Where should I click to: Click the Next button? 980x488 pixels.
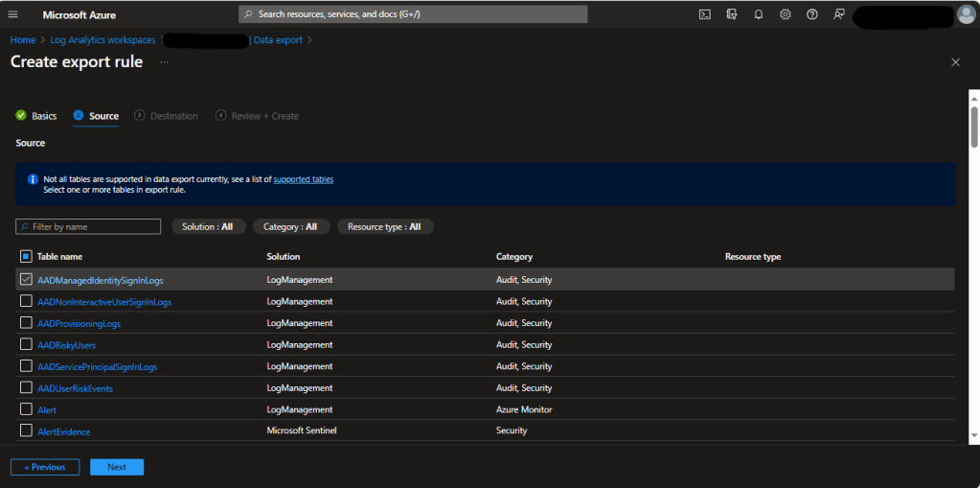(117, 467)
